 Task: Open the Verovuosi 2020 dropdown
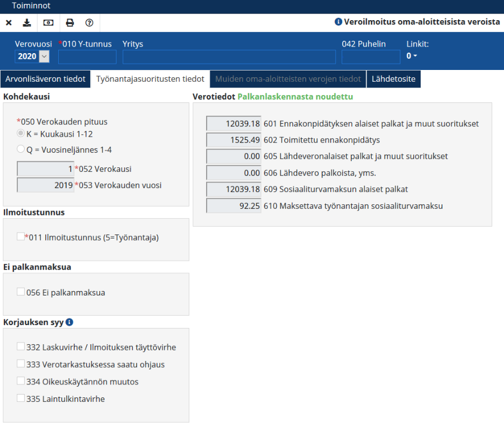pyautogui.click(x=44, y=57)
